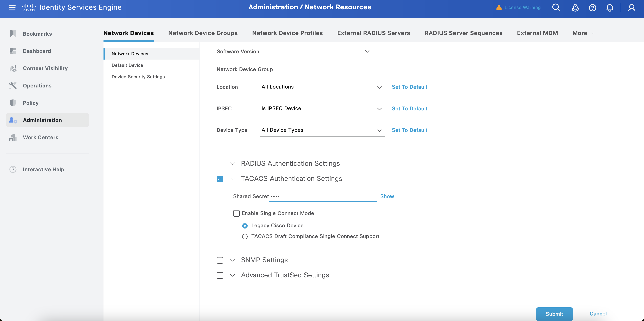Open Dashboard in the sidebar
The height and width of the screenshot is (321, 644).
[37, 51]
